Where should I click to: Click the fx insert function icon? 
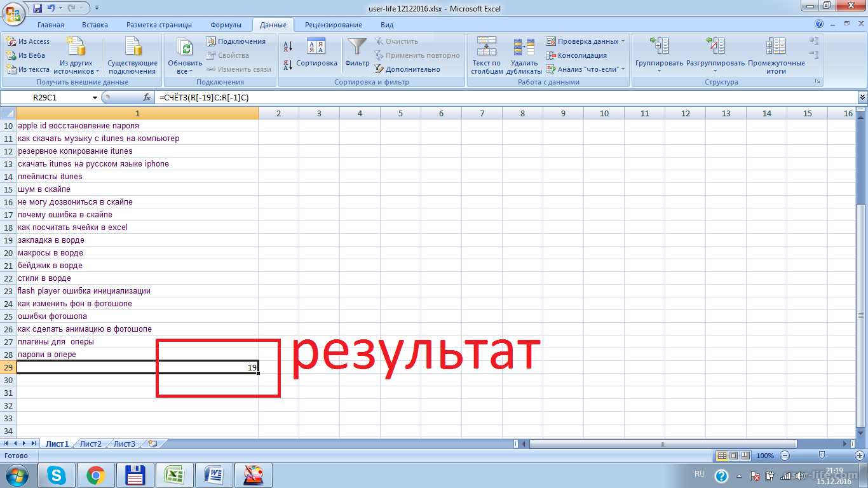(147, 97)
